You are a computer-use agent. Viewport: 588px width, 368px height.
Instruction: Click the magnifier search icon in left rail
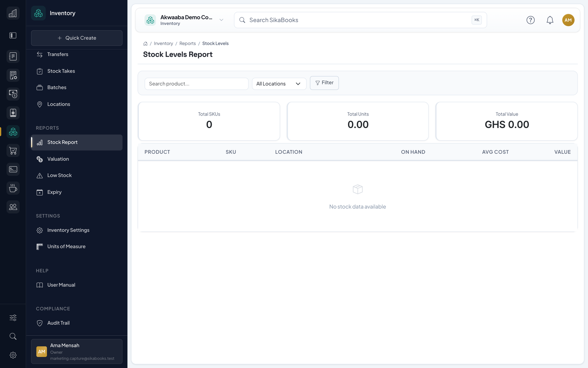click(13, 336)
